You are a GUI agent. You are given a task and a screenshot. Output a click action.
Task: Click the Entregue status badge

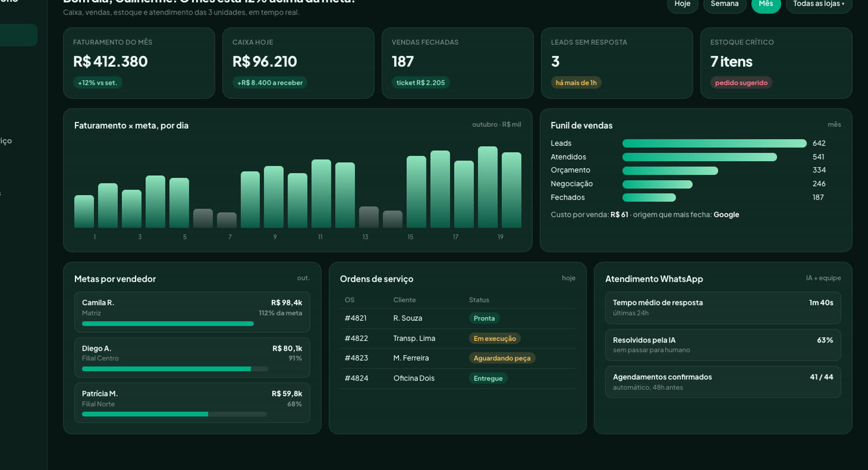point(488,378)
